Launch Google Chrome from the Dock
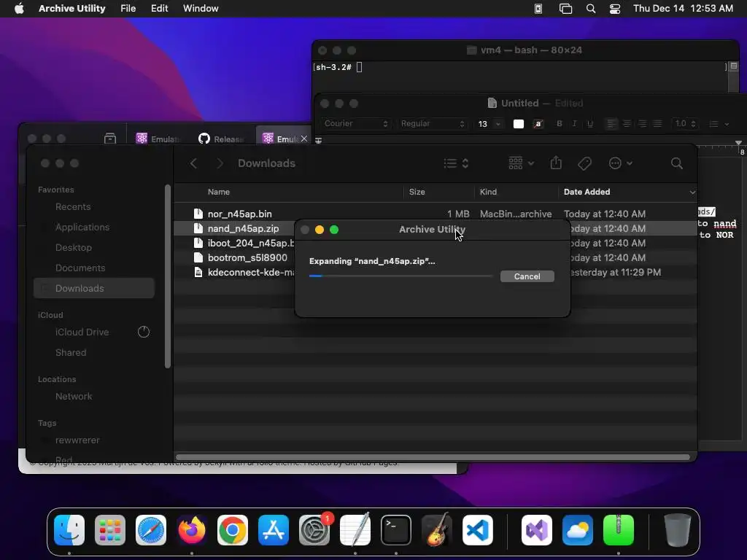Image resolution: width=747 pixels, height=560 pixels. click(233, 530)
